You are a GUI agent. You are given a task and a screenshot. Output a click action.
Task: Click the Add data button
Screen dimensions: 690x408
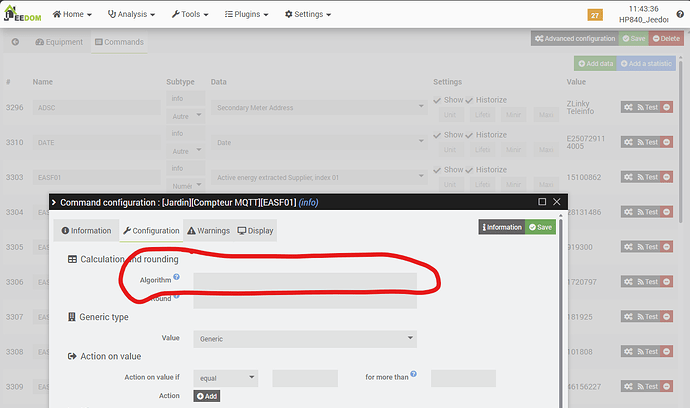[595, 63]
